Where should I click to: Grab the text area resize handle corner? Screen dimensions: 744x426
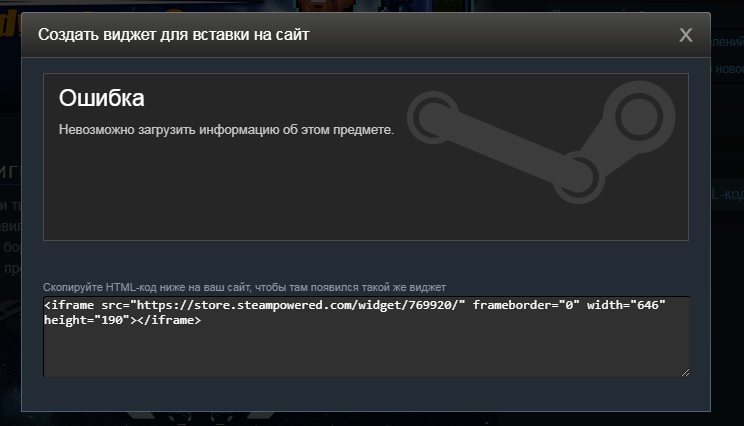point(685,372)
